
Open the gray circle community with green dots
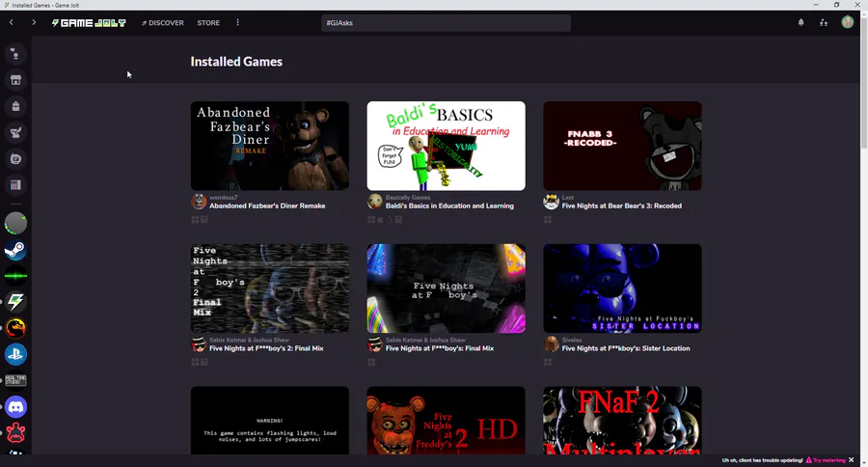[15, 223]
